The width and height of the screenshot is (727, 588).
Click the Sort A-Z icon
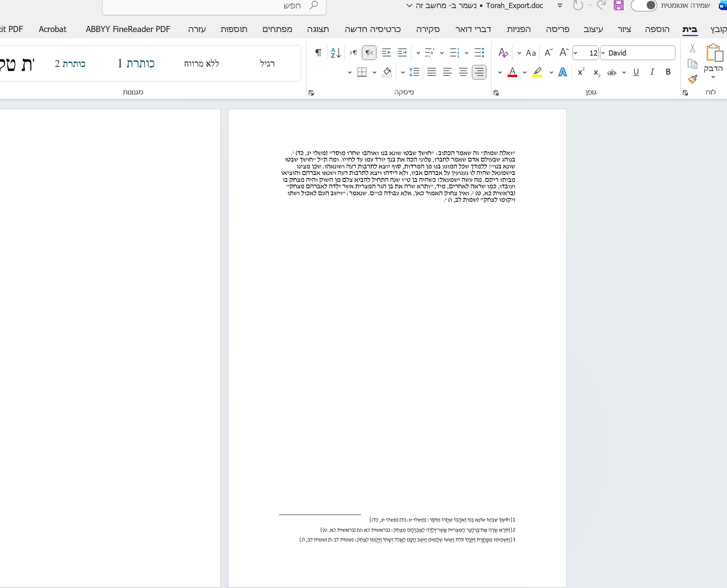(x=336, y=53)
